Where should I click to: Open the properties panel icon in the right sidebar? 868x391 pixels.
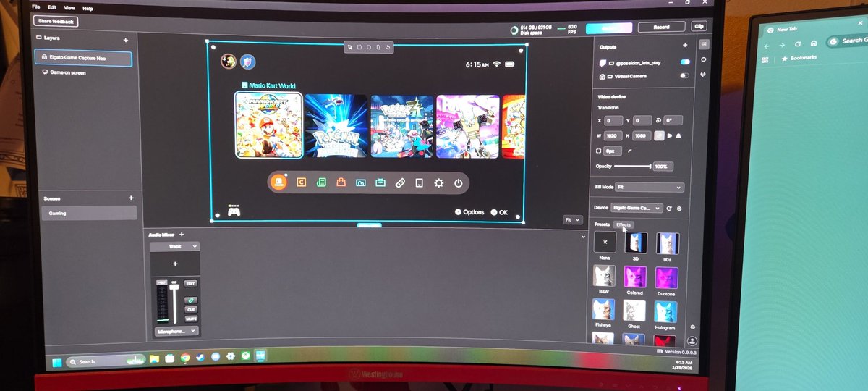(x=705, y=44)
